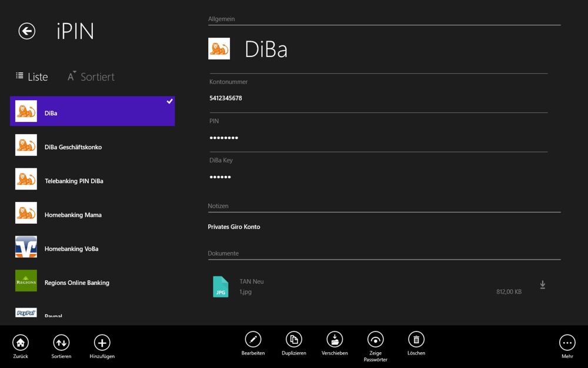This screenshot has height=368, width=588.
Task: Download the TAN Neu document
Action: (542, 285)
